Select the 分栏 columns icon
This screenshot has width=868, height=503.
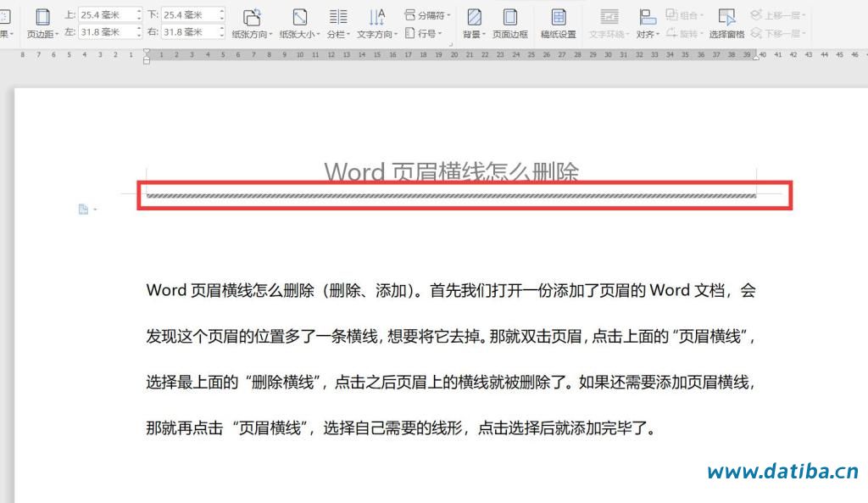(337, 17)
